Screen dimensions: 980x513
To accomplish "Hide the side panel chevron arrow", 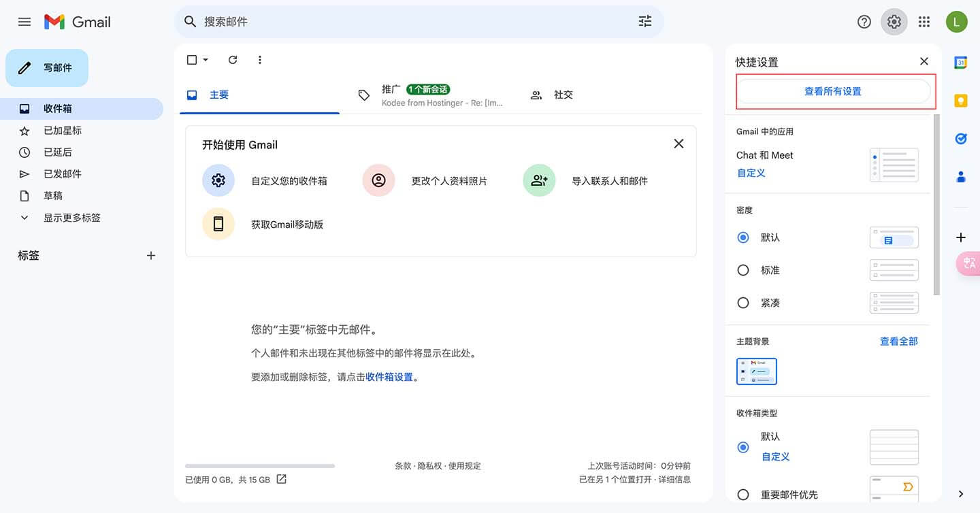I will [961, 494].
